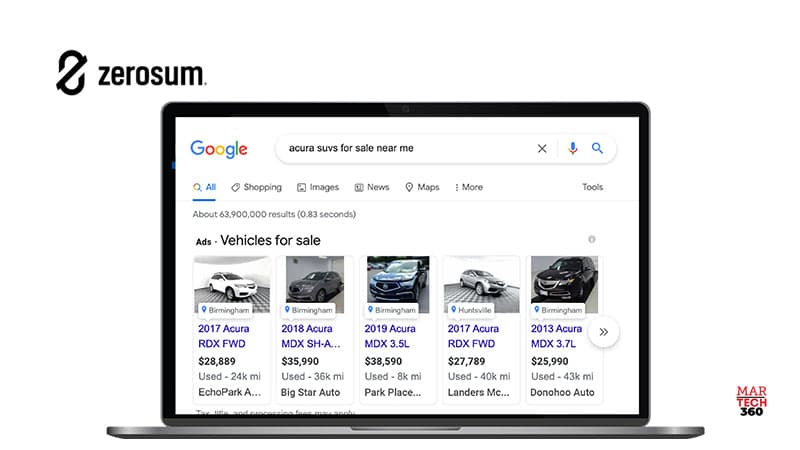
Task: Click the Birmingham location tag on the 2017 Acura RDX card
Action: (225, 310)
